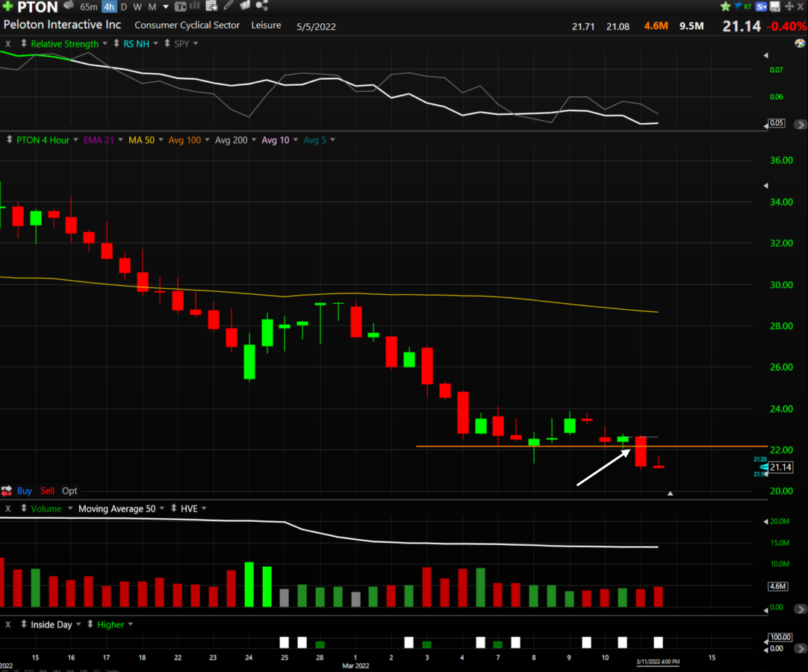Select the pencil drawing tool icon
The width and height of the screenshot is (808, 672).
coord(229,6)
